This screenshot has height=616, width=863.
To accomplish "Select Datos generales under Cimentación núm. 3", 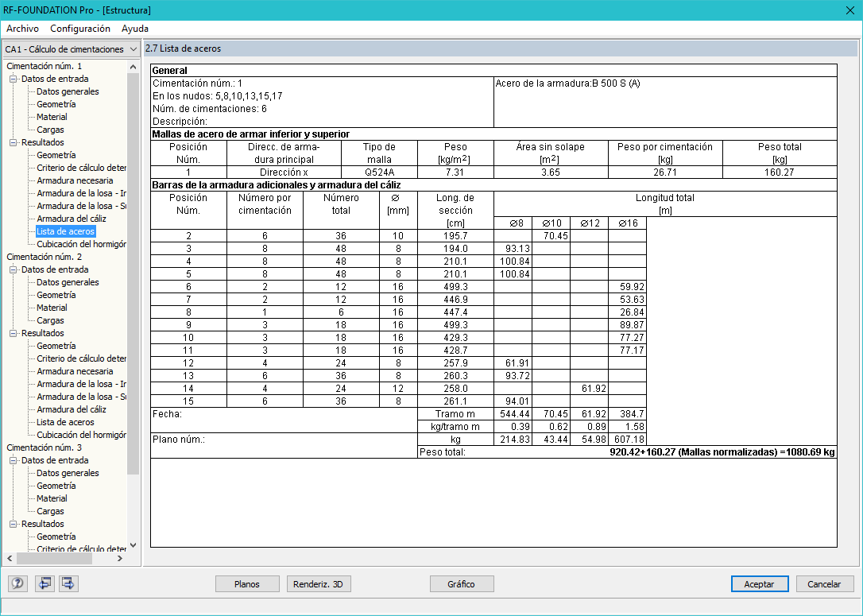I will [68, 473].
